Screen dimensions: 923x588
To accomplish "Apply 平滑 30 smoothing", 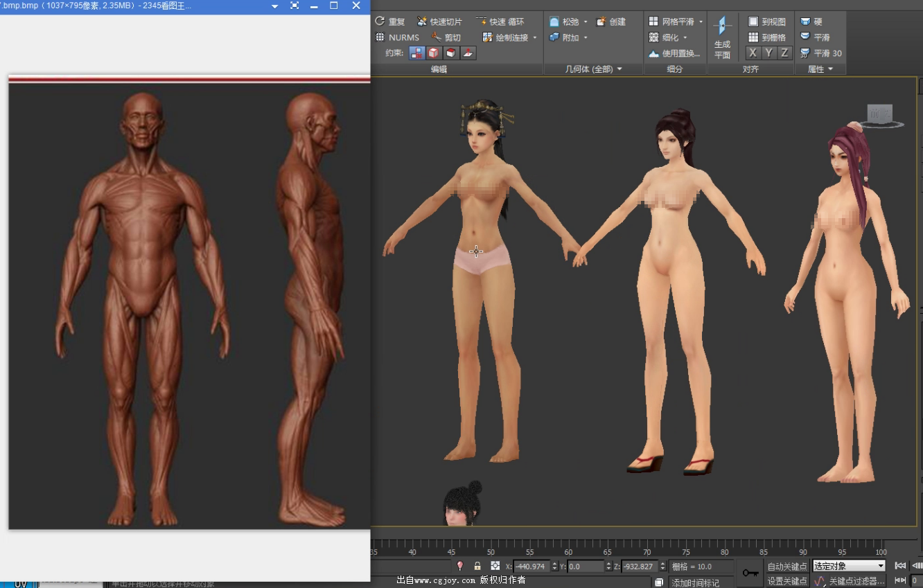I will tap(821, 53).
